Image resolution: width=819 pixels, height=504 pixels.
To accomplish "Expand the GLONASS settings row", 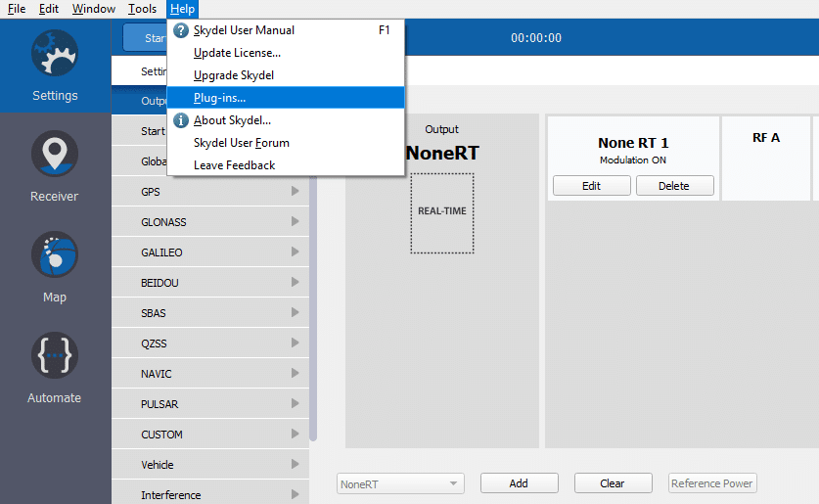I will pos(210,222).
